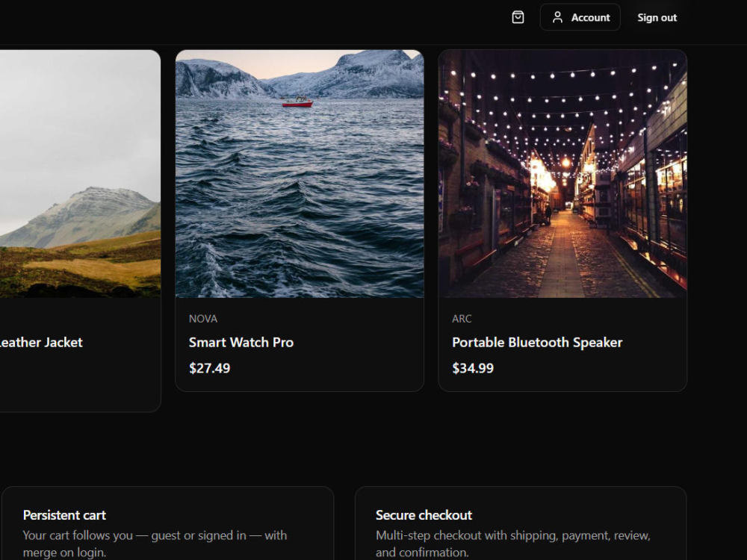Click the Leather Jacket product title
The image size is (747, 560).
[41, 343]
